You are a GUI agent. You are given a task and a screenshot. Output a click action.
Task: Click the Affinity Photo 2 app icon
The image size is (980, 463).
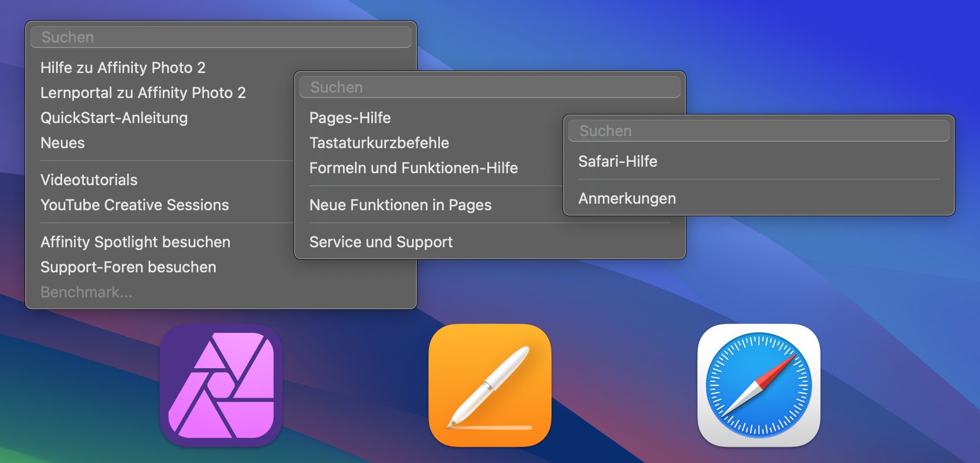coord(220,386)
